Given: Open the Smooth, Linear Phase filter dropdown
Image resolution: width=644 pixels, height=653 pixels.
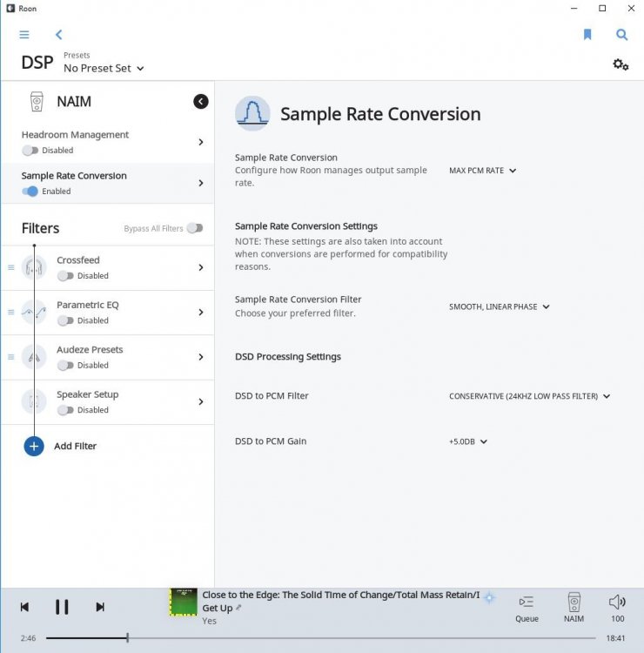Looking at the screenshot, I should 500,306.
